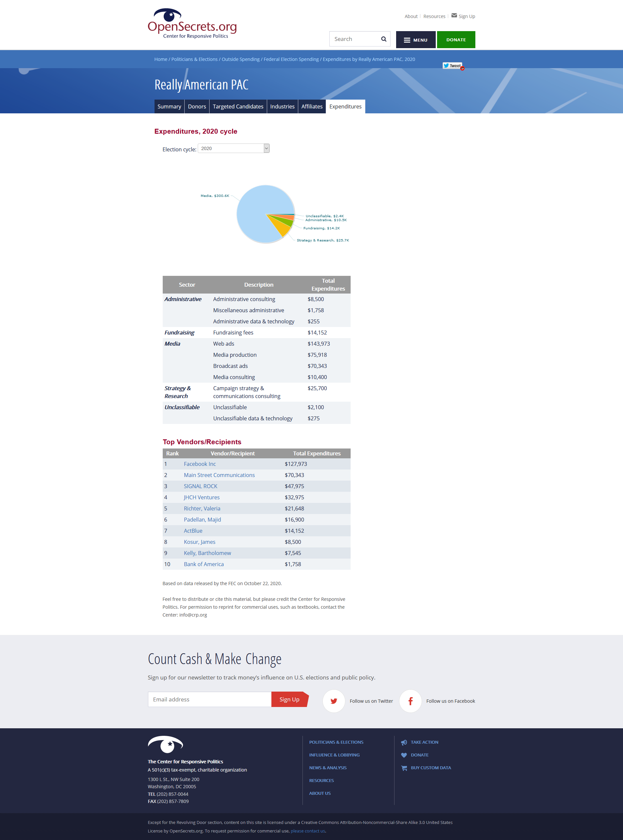Switch to the Summary tab
This screenshot has width=623, height=840.
(x=169, y=106)
